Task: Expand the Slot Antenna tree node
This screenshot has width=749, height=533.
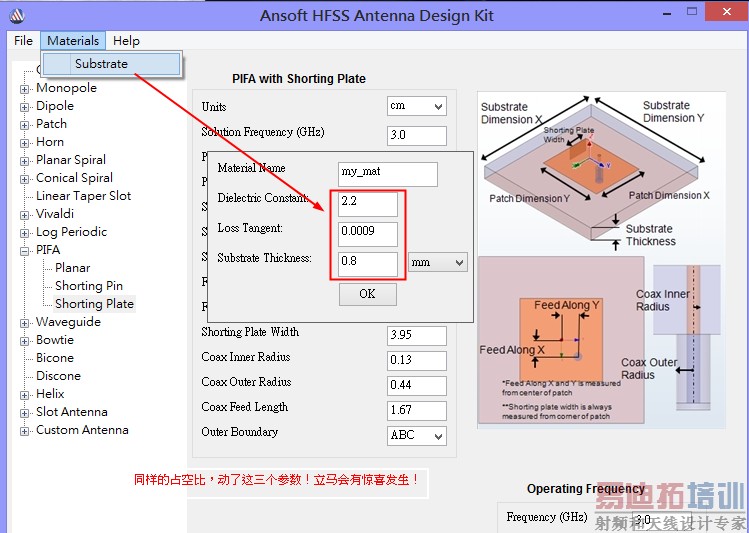Action: [x=24, y=413]
